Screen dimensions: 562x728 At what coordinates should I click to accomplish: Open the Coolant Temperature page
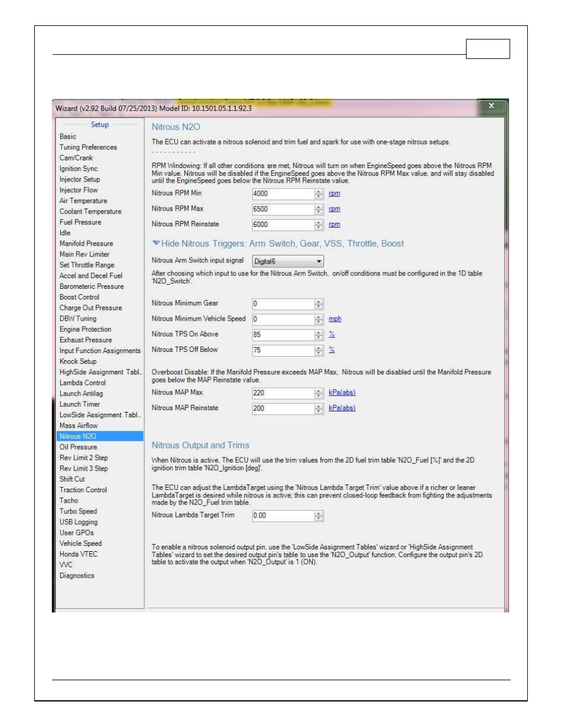coord(90,212)
